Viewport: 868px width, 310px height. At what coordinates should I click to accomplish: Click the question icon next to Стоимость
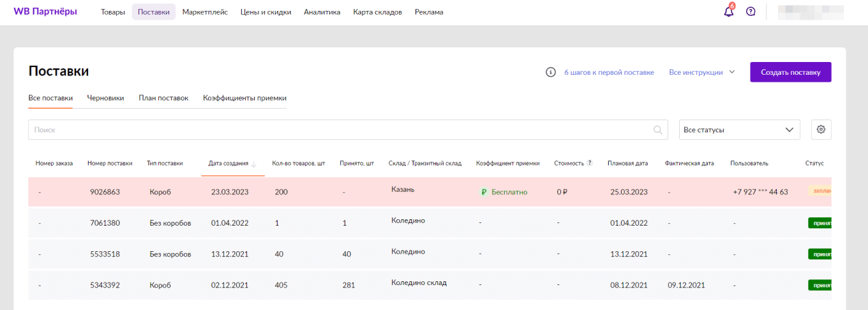(590, 163)
